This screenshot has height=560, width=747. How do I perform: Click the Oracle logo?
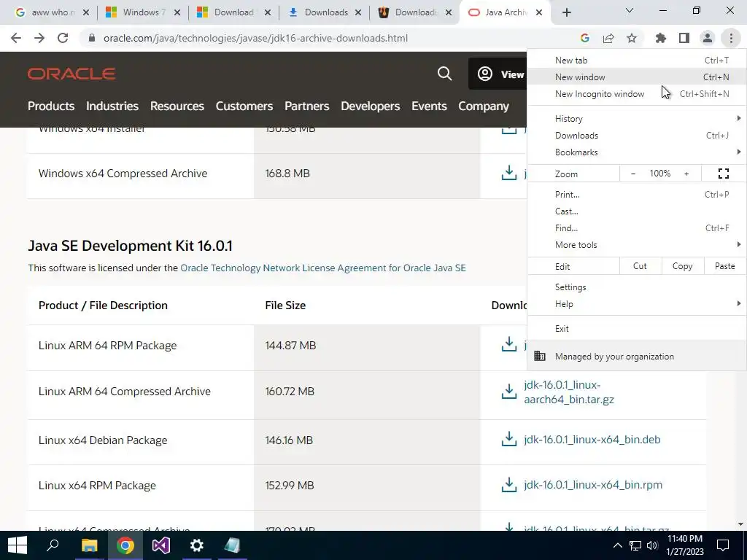coord(71,74)
